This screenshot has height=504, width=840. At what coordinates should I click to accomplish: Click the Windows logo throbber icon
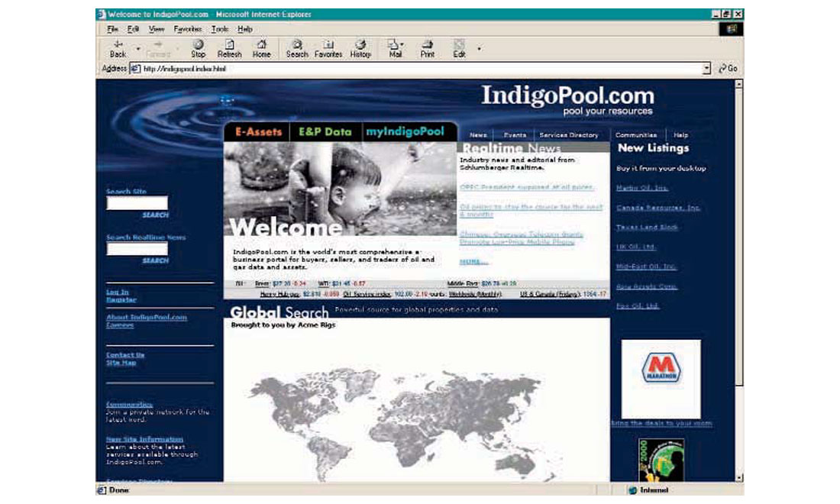coord(732,29)
